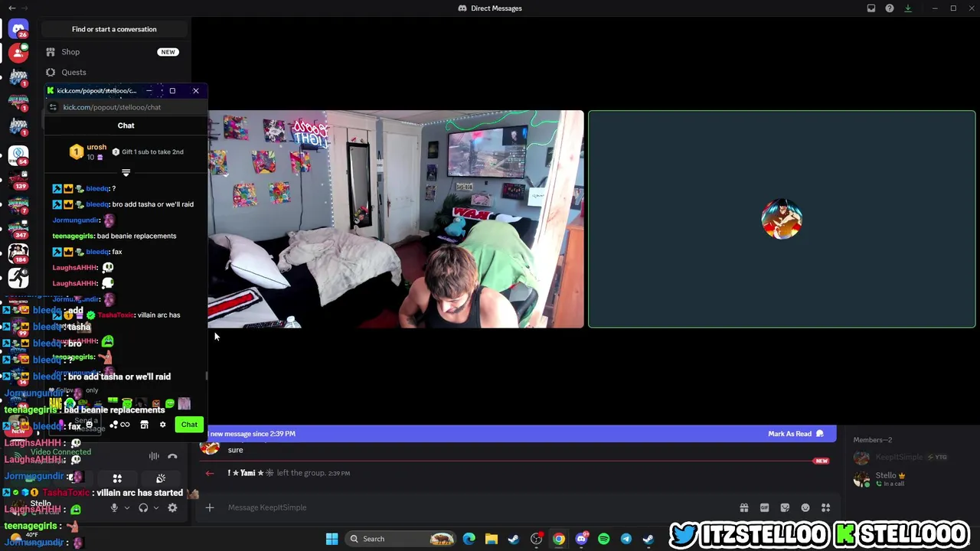Image resolution: width=980 pixels, height=551 pixels.
Task: Open activities launcher button in voice panel
Action: click(117, 478)
